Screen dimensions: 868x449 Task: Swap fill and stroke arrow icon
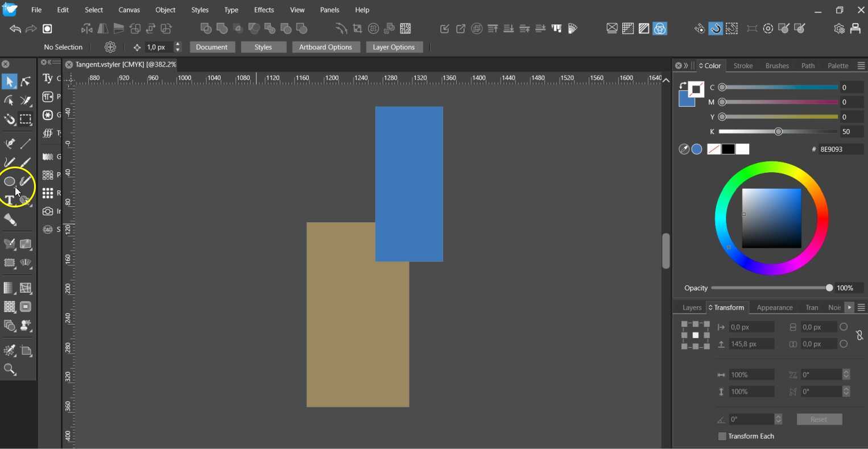click(x=683, y=85)
